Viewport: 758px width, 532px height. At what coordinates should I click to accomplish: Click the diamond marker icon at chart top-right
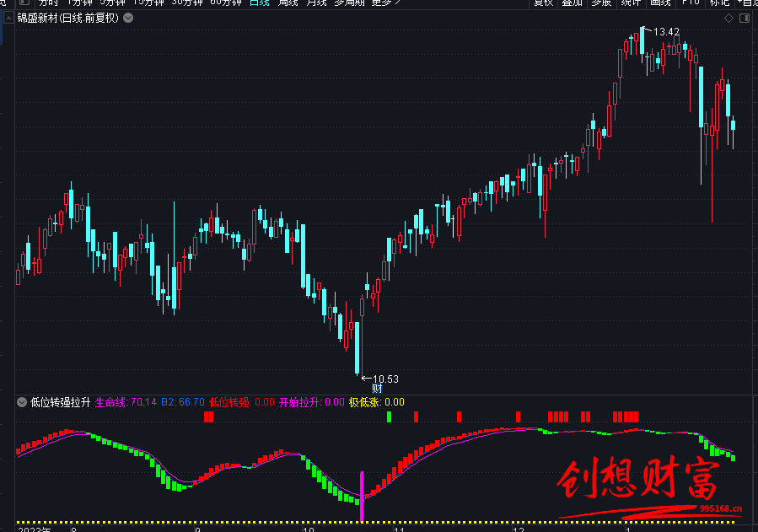click(729, 18)
